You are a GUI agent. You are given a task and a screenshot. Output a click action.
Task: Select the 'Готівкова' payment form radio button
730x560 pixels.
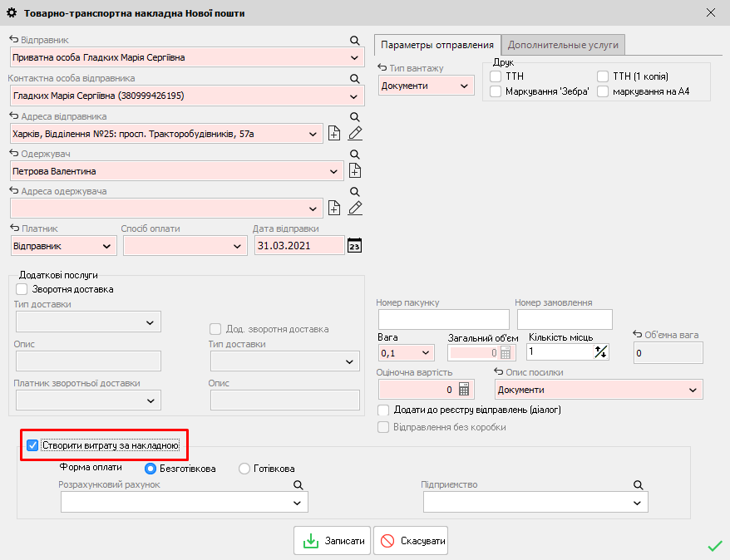(244, 468)
